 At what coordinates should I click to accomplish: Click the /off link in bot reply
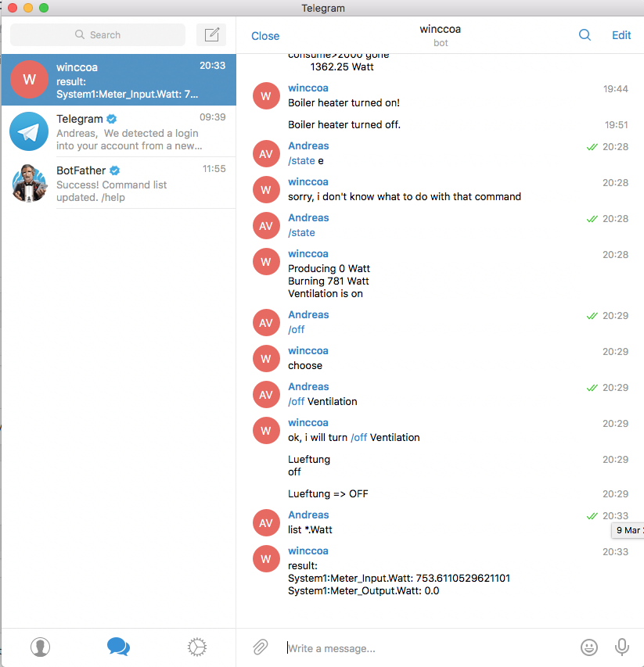pos(359,437)
